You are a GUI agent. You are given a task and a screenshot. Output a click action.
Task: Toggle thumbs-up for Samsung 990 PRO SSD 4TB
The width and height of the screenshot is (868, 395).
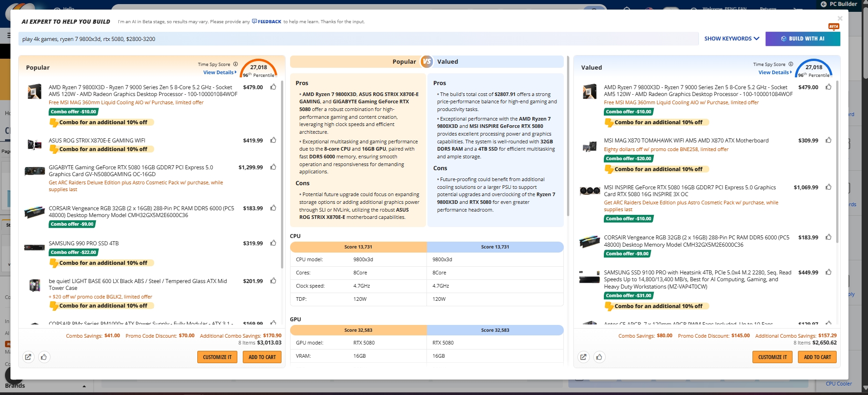273,243
